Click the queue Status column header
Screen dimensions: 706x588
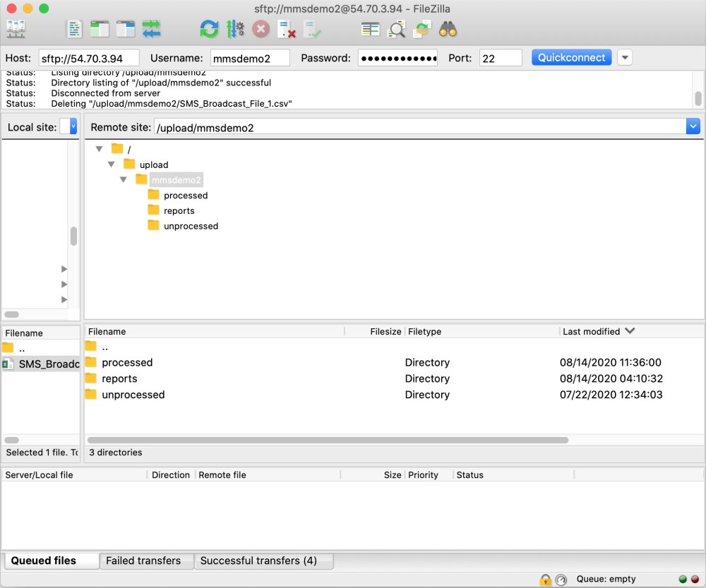pos(513,474)
